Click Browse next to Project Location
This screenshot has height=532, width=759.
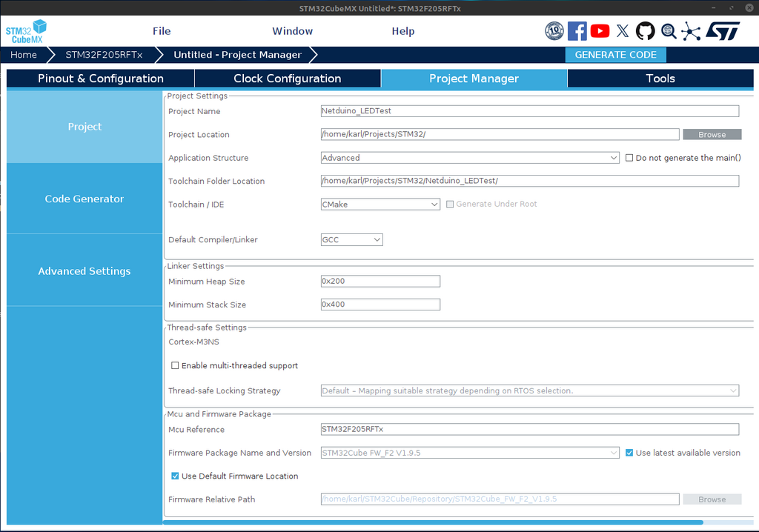coord(712,135)
